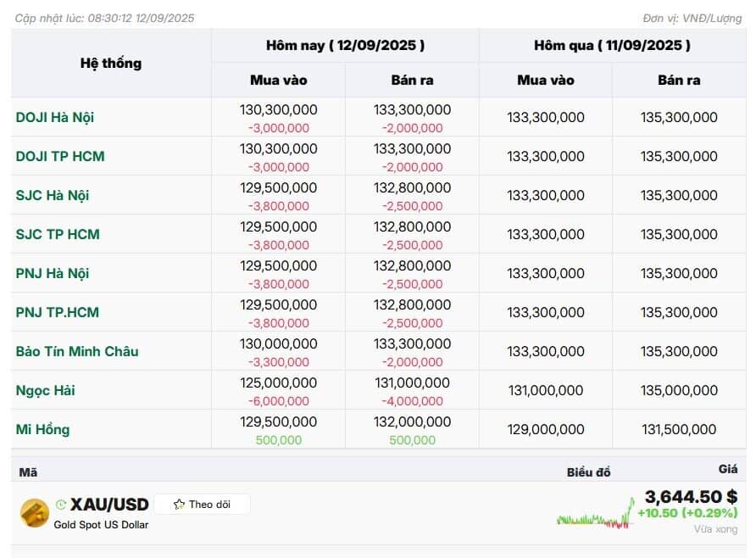Click the Biểu đồ column header
756x558 pixels.
589,472
